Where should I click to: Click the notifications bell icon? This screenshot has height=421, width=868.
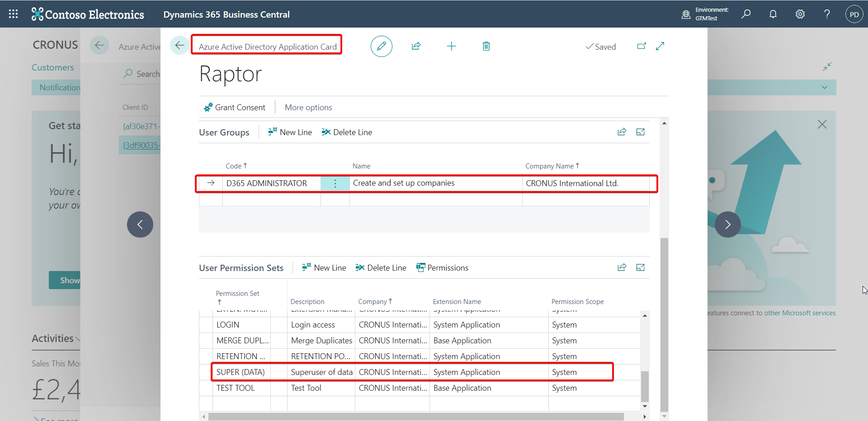(x=773, y=14)
